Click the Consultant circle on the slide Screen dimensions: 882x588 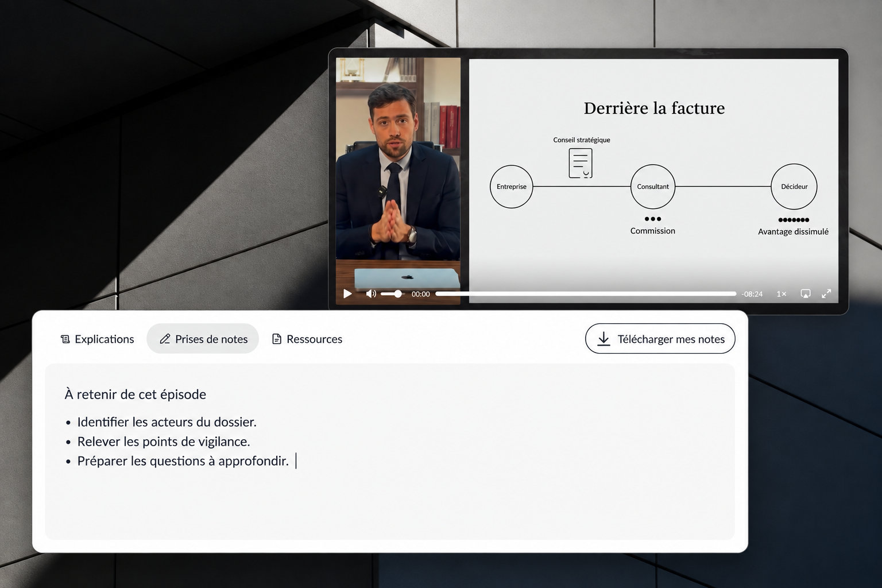pos(653,187)
